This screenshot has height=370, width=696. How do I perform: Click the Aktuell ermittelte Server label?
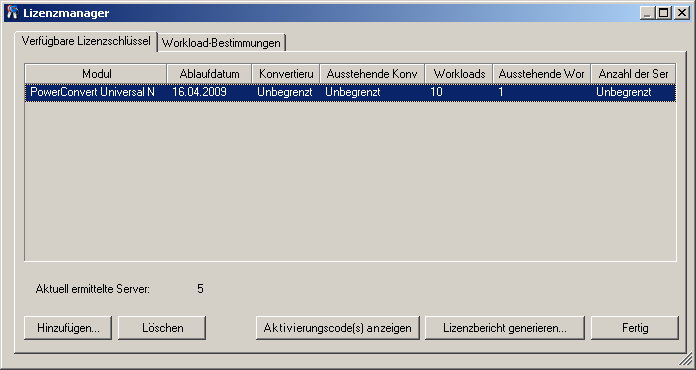tap(93, 289)
